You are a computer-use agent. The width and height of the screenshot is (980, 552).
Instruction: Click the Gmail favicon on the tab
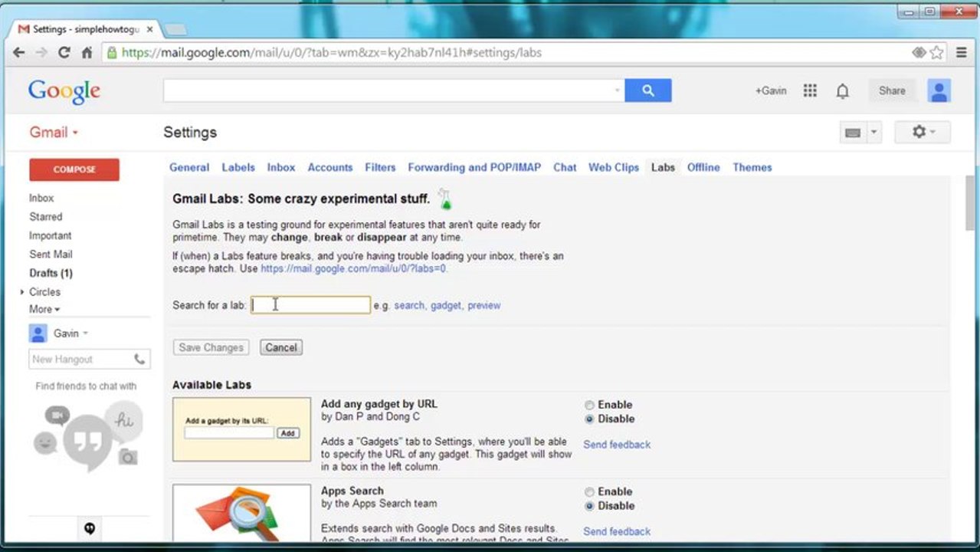(x=24, y=29)
